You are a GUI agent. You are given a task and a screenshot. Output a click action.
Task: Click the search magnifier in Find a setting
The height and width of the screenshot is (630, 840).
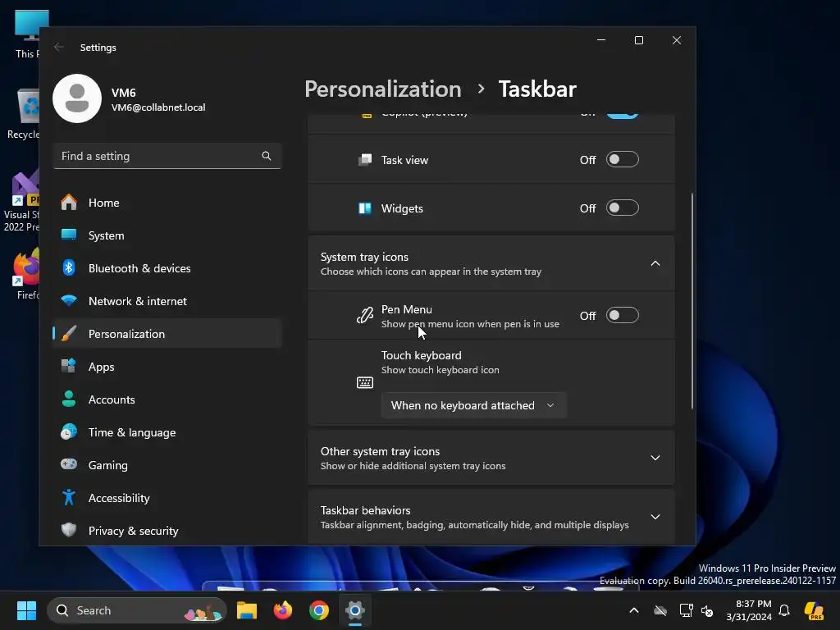tap(267, 156)
